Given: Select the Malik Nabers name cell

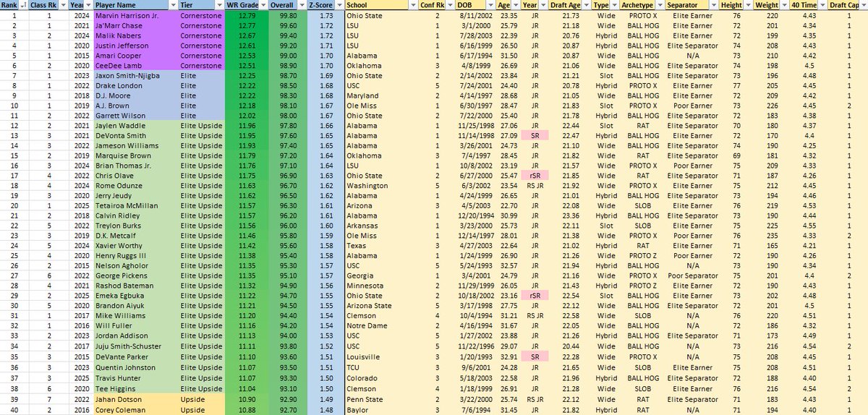Looking at the screenshot, I should [x=135, y=35].
